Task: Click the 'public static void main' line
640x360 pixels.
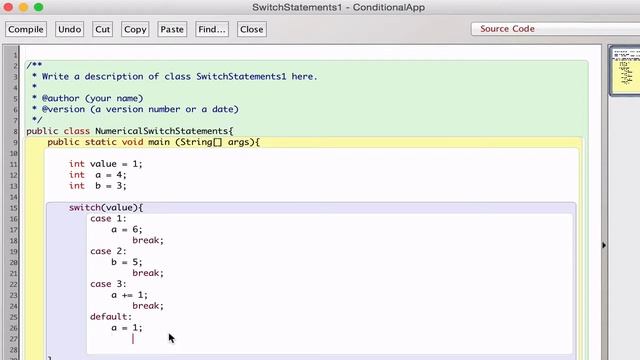Action: click(x=153, y=142)
